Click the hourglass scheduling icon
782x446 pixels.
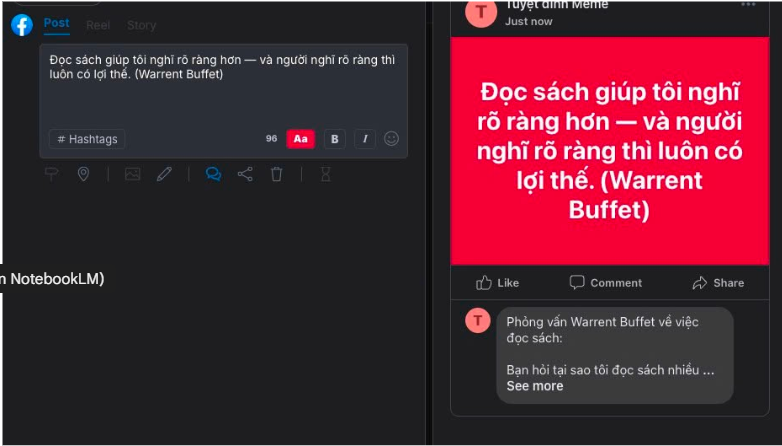[326, 174]
